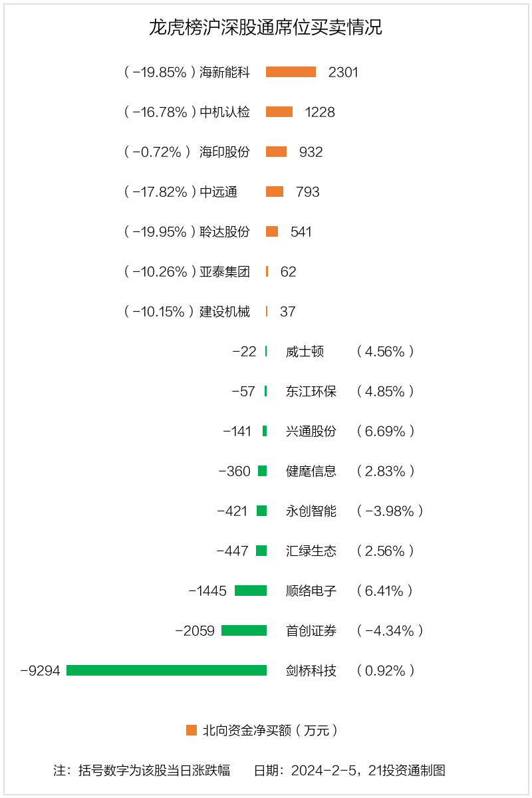Screen dimensions: 532x798
Task: Click the 2301 value beside 海新能科
Action: [343, 72]
